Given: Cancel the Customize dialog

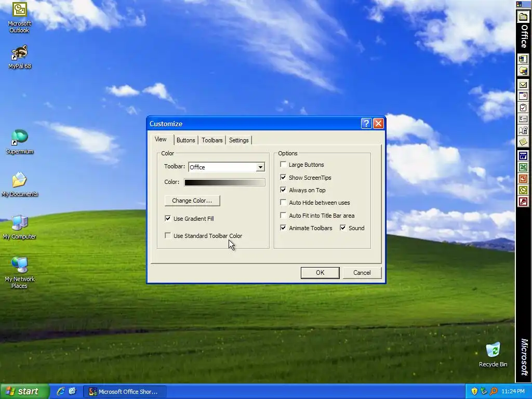Looking at the screenshot, I should coord(362,273).
